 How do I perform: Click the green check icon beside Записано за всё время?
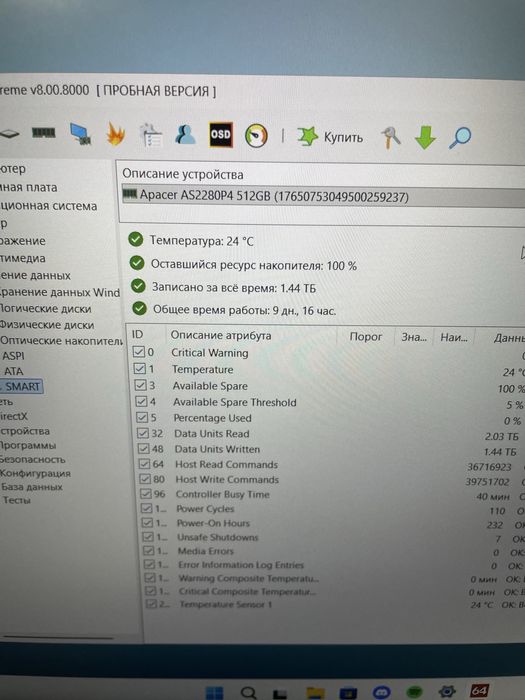138,286
